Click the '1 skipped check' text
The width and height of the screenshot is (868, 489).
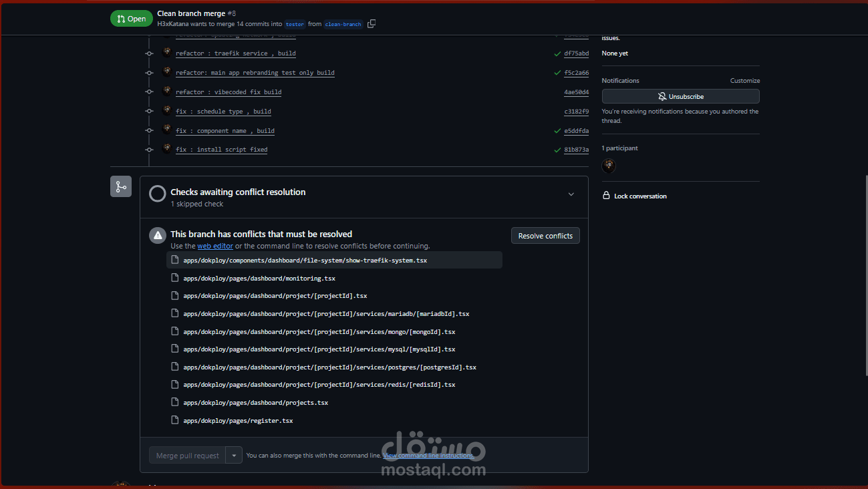coord(197,204)
